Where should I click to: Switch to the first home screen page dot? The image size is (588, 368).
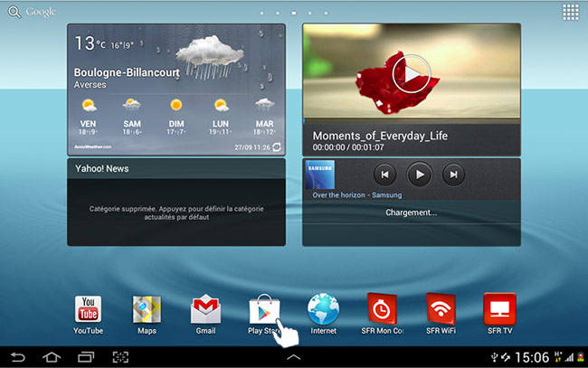click(x=261, y=14)
